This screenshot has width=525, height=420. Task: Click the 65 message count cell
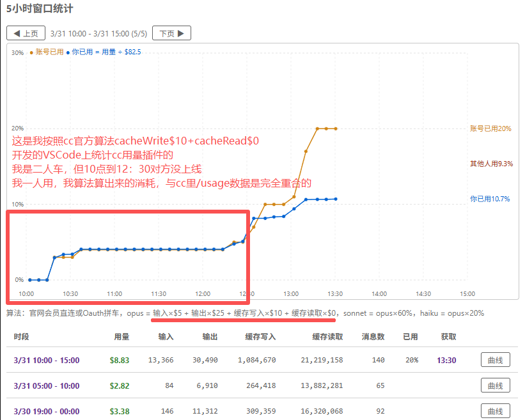tap(380, 385)
